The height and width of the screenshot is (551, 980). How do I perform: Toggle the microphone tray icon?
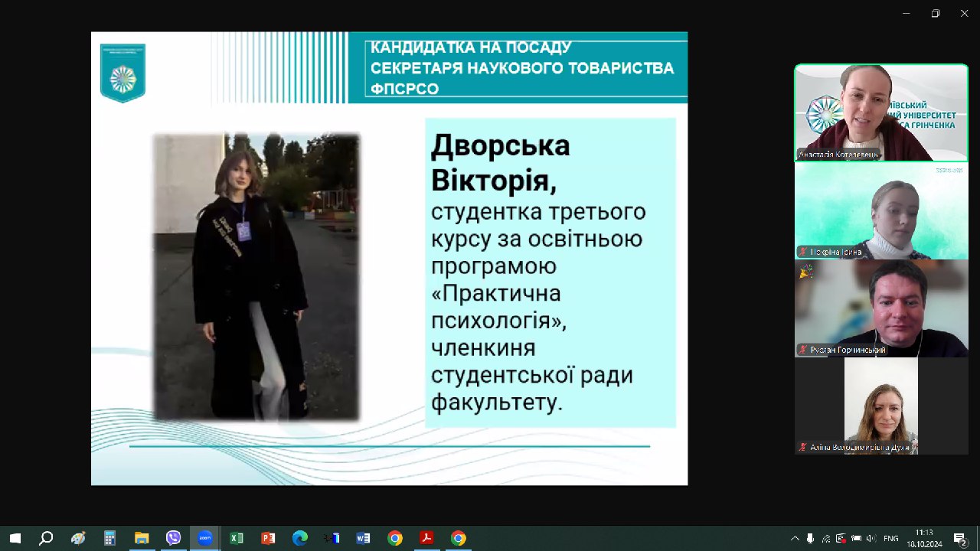(x=811, y=540)
